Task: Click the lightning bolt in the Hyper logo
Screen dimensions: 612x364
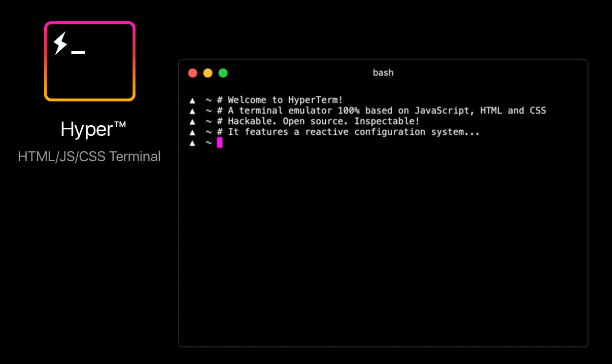Action: (60, 43)
